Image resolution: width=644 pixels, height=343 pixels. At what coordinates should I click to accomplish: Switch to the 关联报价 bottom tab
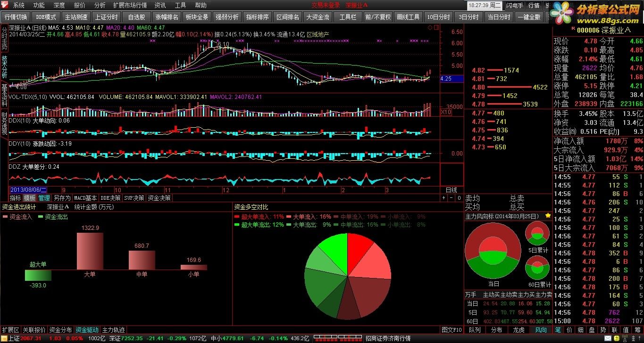34,330
